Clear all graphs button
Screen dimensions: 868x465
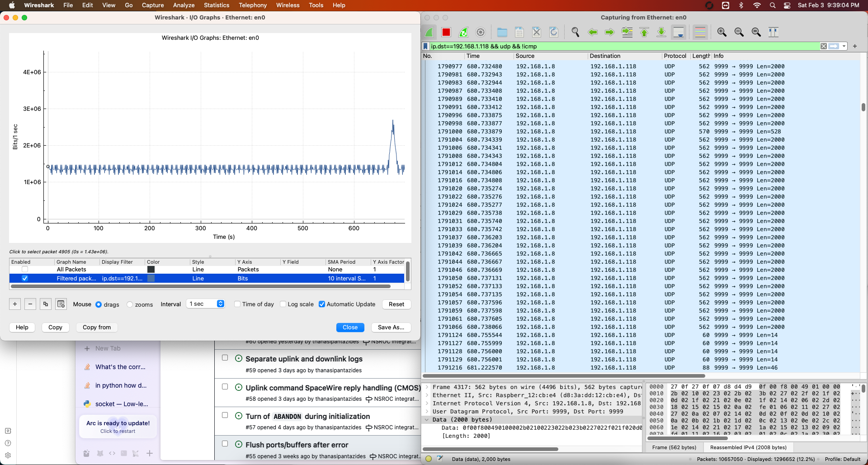tap(61, 304)
